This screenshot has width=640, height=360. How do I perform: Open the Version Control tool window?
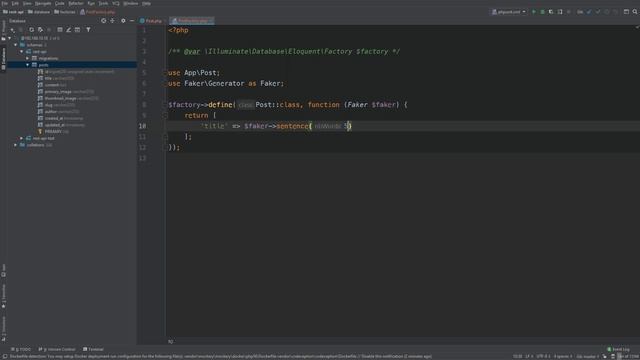click(x=57, y=349)
